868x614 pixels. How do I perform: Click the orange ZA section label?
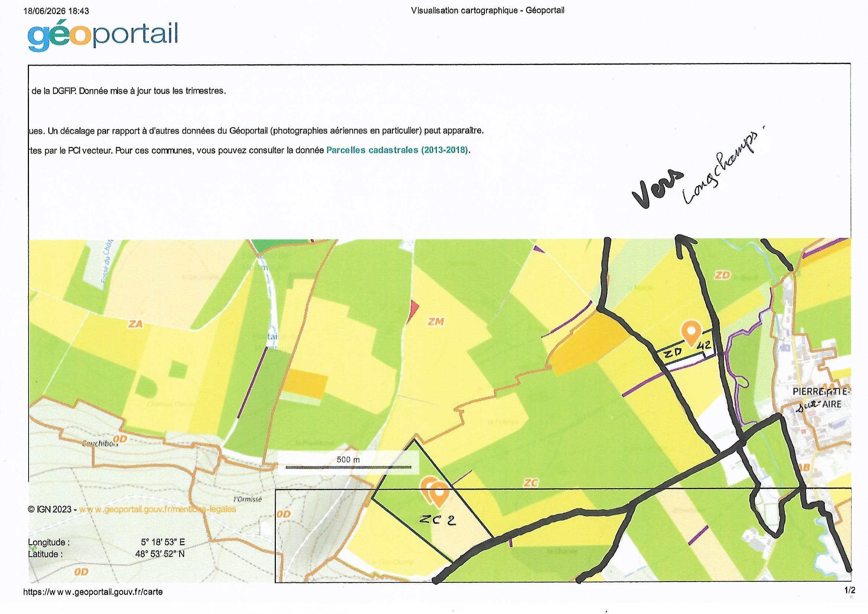(x=136, y=324)
